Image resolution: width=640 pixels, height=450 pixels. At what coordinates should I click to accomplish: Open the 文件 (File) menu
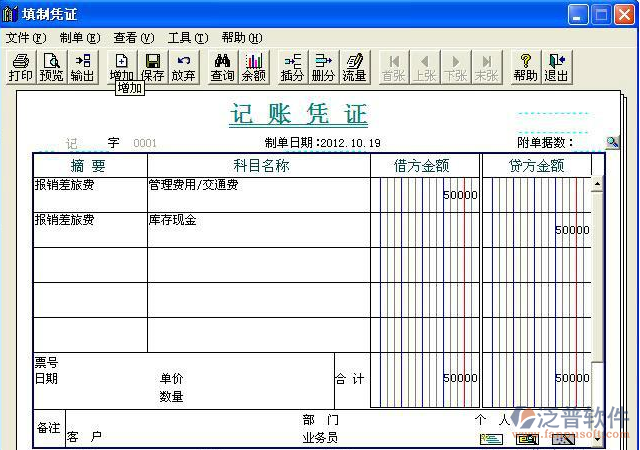[x=25, y=37]
